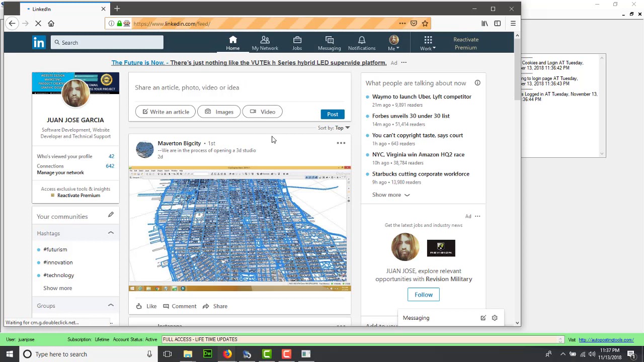Close the LinkedIn browser tab
Screen dimensions: 644x362
(x=103, y=9)
